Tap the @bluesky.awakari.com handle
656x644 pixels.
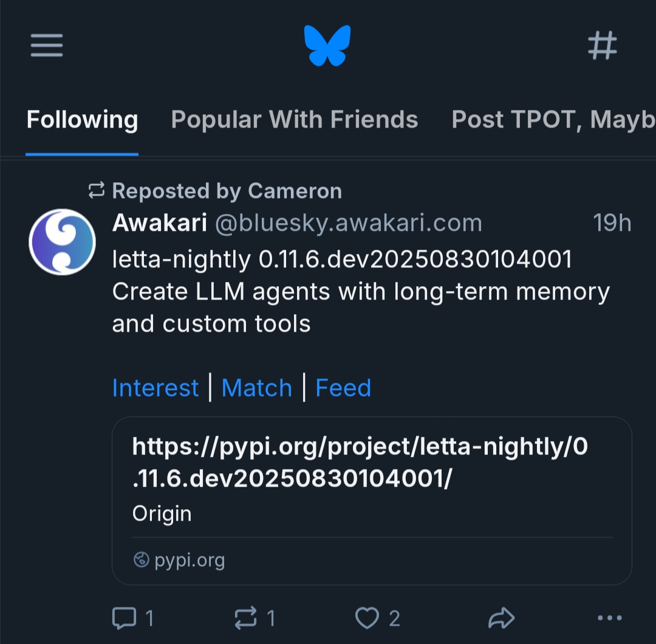349,223
